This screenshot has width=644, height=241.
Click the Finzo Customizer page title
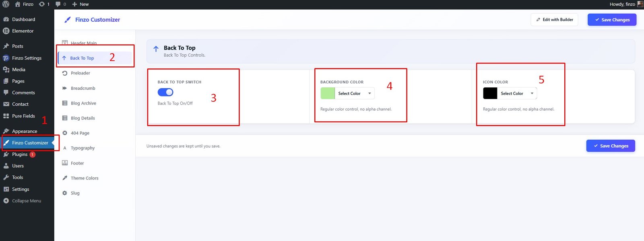click(97, 20)
